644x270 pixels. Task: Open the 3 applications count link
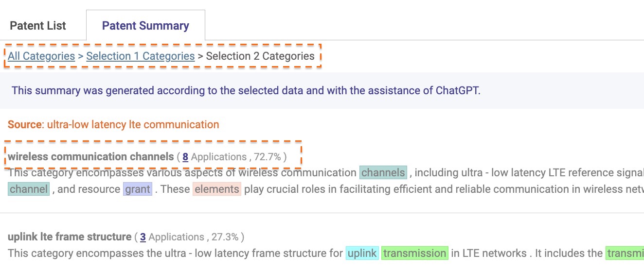pyautogui.click(x=143, y=237)
